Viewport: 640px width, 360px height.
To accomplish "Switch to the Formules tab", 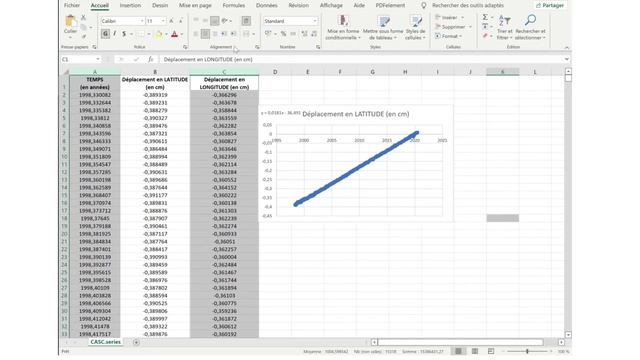I will point(234,5).
